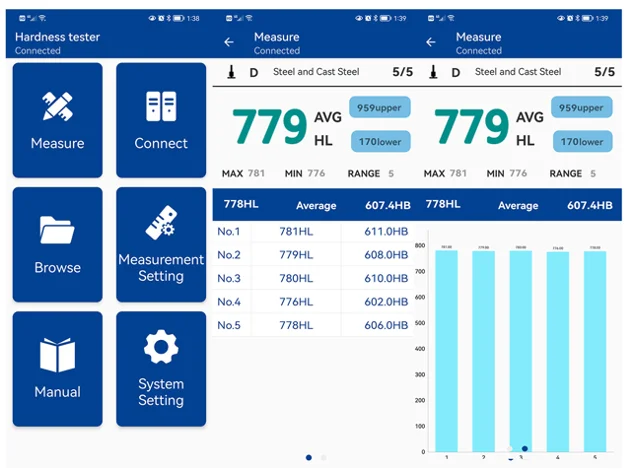Viewport: 627px width, 473px height.
Task: Select row No.4 776HL reading
Action: point(313,301)
